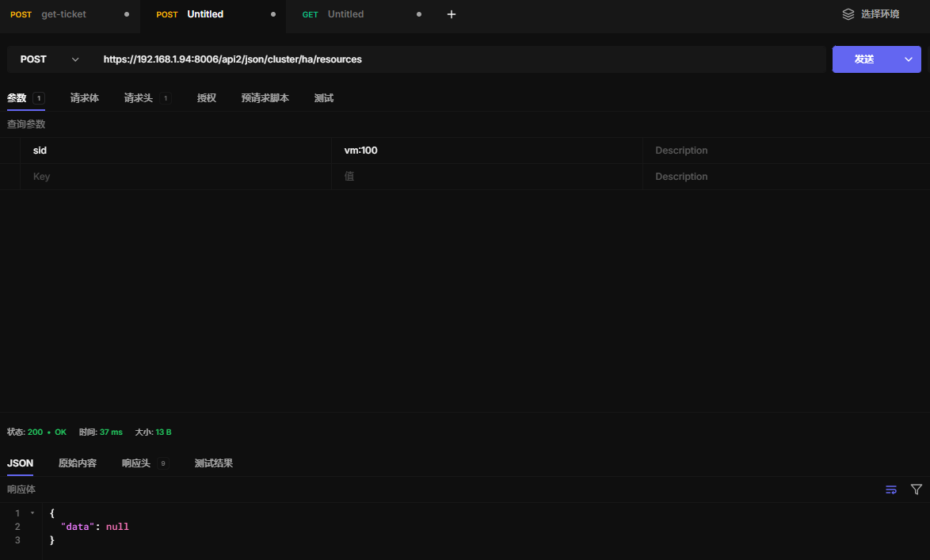Click the plus icon to add a new tab
The image size is (930, 560).
(452, 14)
